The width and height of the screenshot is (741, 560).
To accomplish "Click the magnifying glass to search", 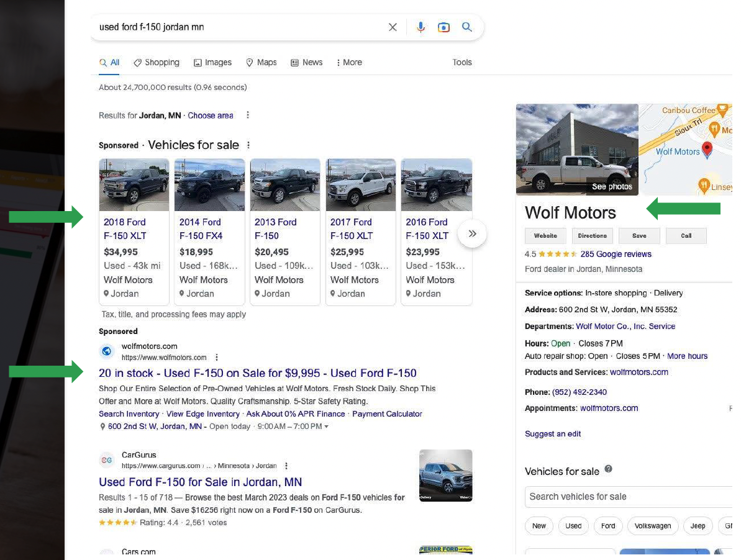I will click(466, 27).
